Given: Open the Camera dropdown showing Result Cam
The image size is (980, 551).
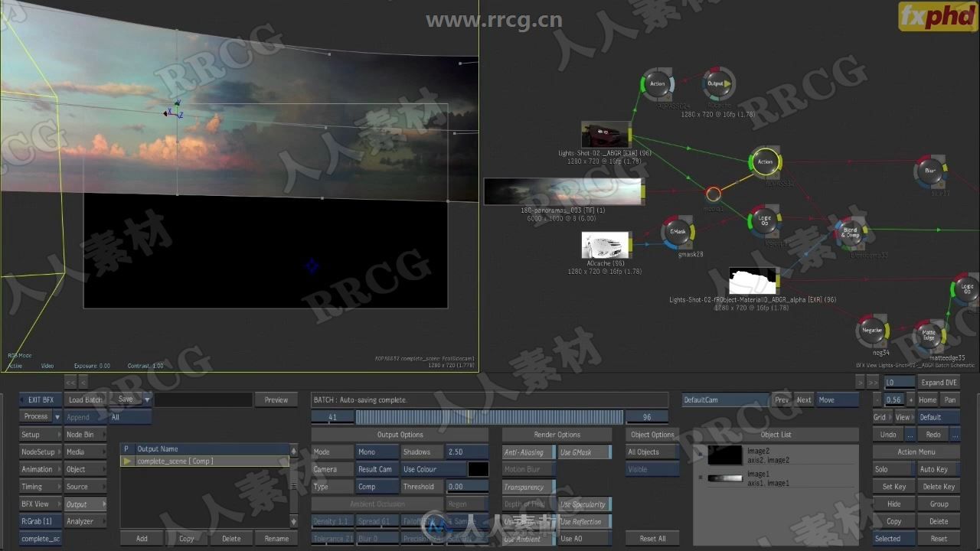Looking at the screenshot, I should pos(377,469).
